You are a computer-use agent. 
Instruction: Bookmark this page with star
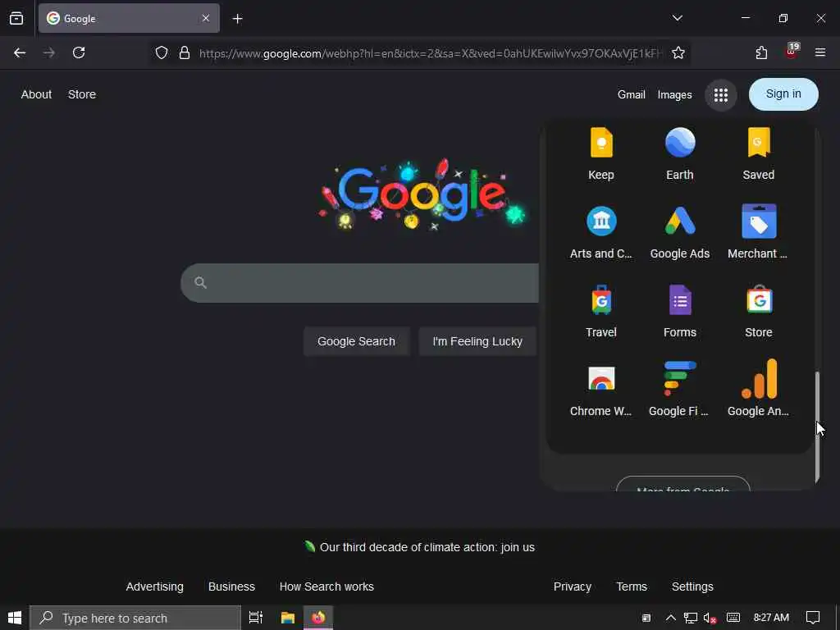coord(678,52)
